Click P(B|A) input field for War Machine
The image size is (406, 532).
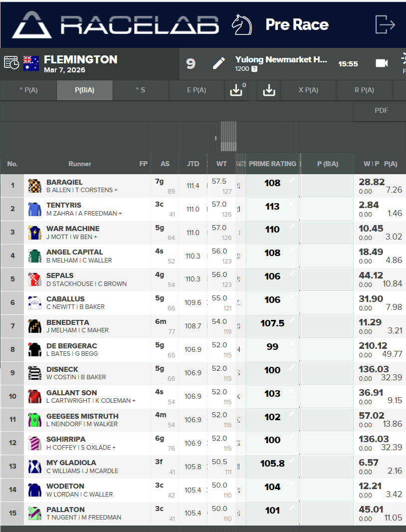click(x=327, y=233)
